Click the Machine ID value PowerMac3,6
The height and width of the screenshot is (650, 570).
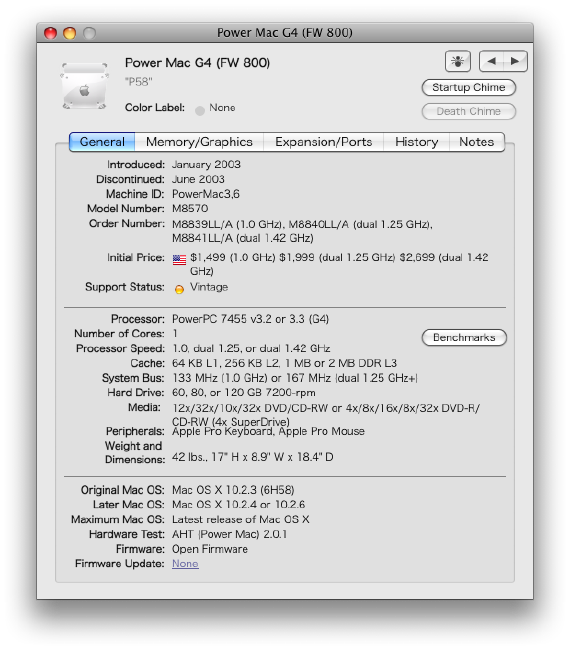206,194
